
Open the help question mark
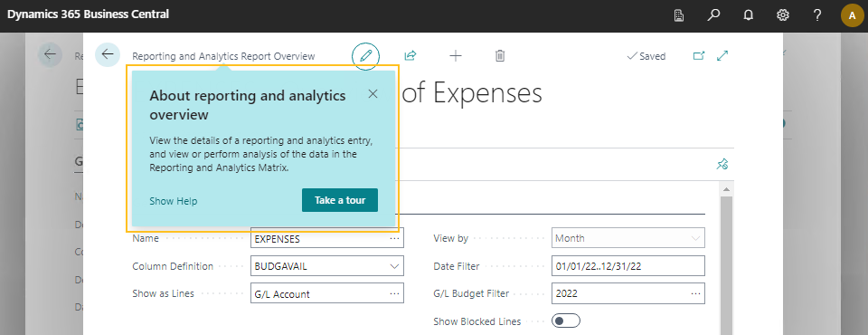817,15
